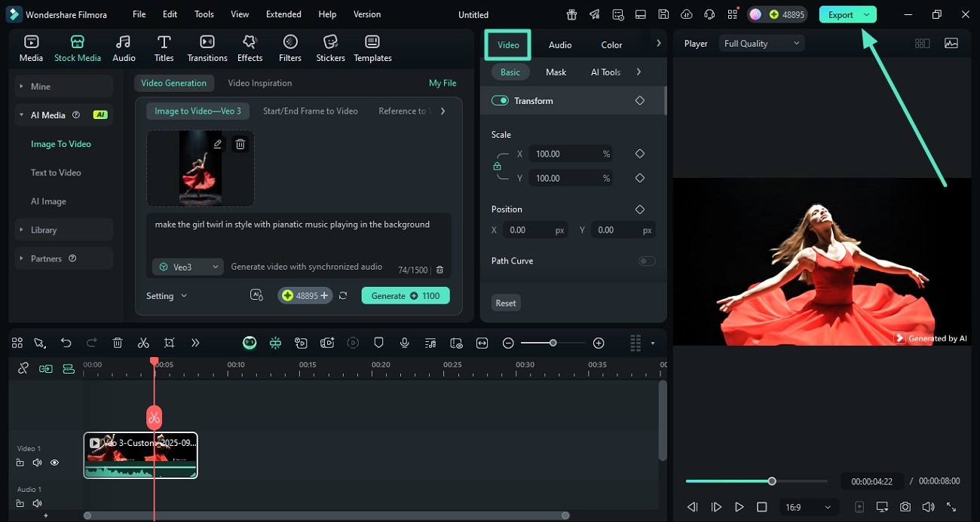980x522 pixels.
Task: Click the headset support icon
Action: pos(709,14)
